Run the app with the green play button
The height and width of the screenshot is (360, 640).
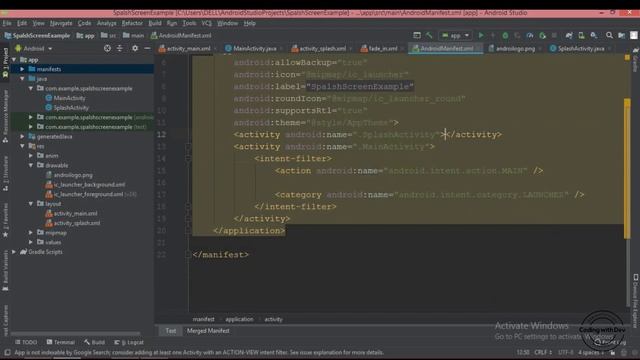pyautogui.click(x=481, y=36)
